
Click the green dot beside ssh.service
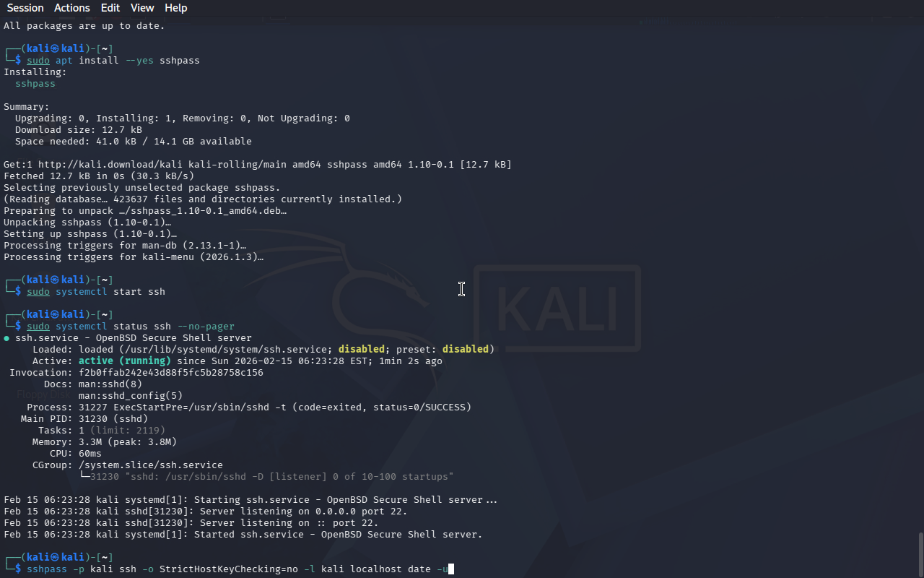coord(6,338)
